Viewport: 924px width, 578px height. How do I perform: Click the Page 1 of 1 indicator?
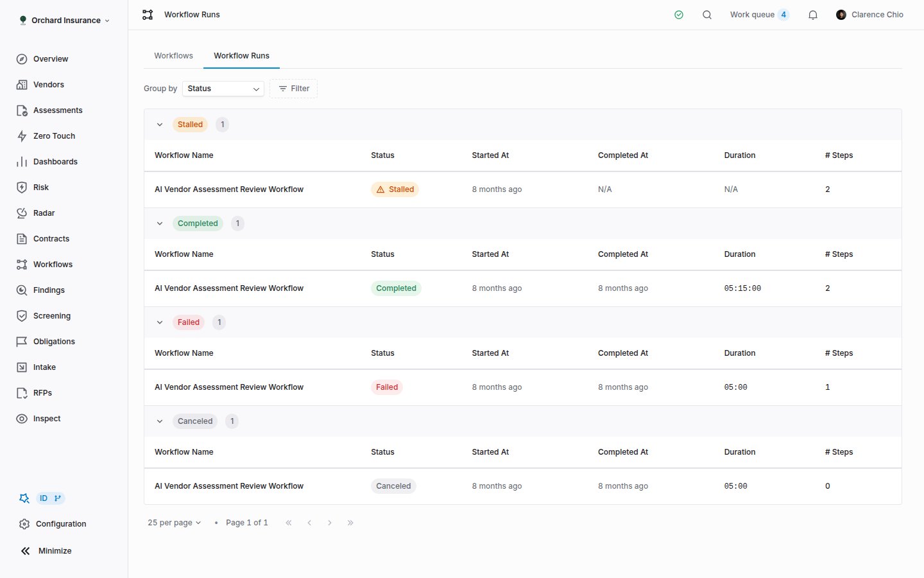(x=246, y=523)
